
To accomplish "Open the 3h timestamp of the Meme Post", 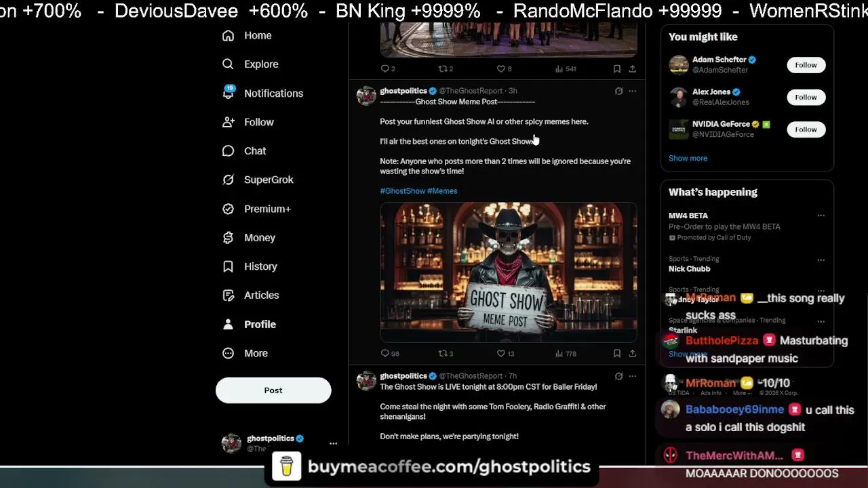I will (513, 91).
